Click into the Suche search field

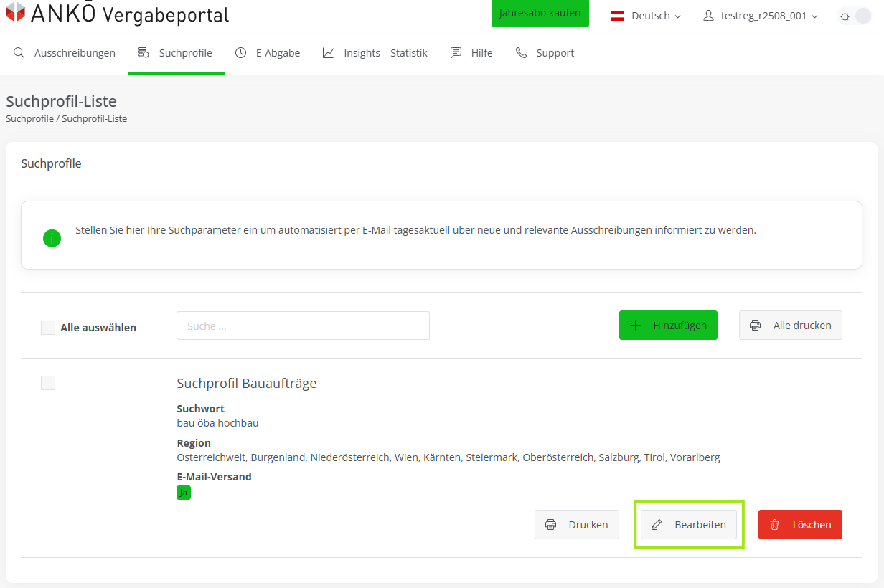tap(303, 326)
